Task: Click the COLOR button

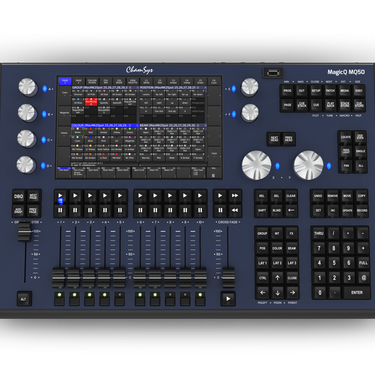Action: pyautogui.click(x=277, y=248)
